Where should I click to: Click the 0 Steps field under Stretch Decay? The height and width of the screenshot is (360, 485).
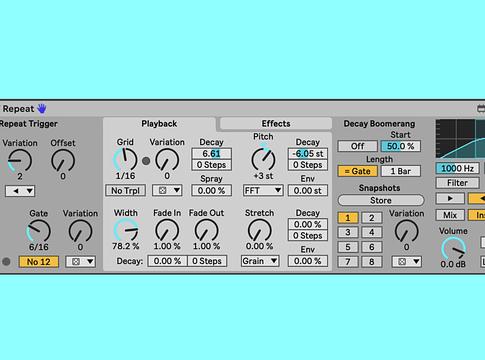click(x=308, y=236)
